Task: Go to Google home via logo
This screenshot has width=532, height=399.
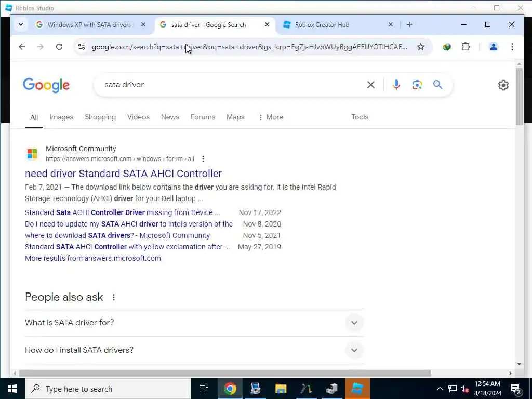Action: [x=46, y=85]
